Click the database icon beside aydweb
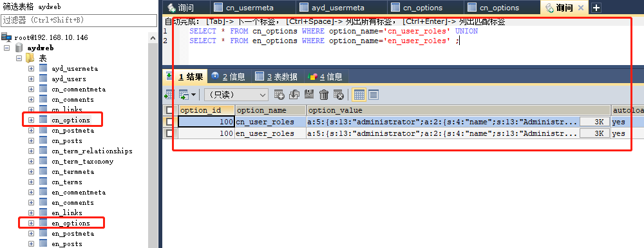 (19, 48)
